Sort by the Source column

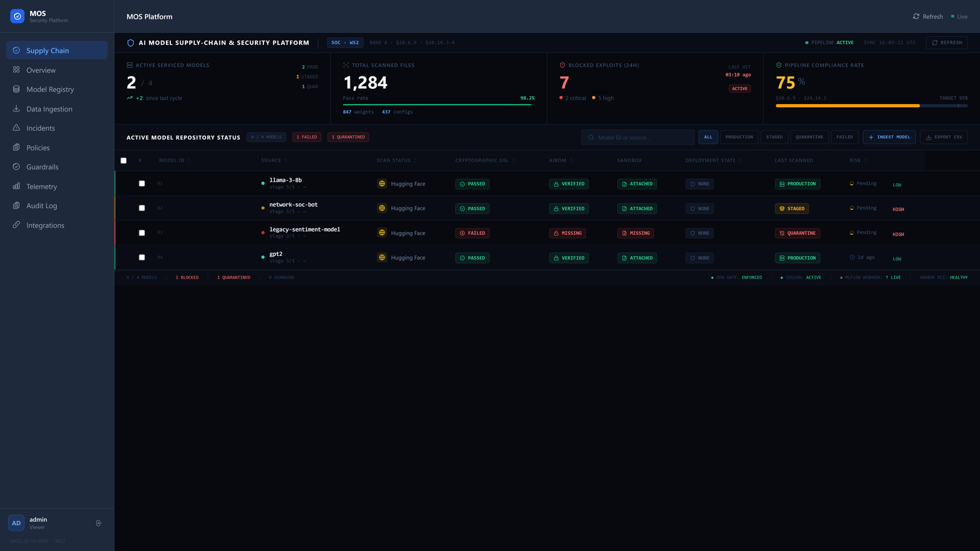coord(274,160)
